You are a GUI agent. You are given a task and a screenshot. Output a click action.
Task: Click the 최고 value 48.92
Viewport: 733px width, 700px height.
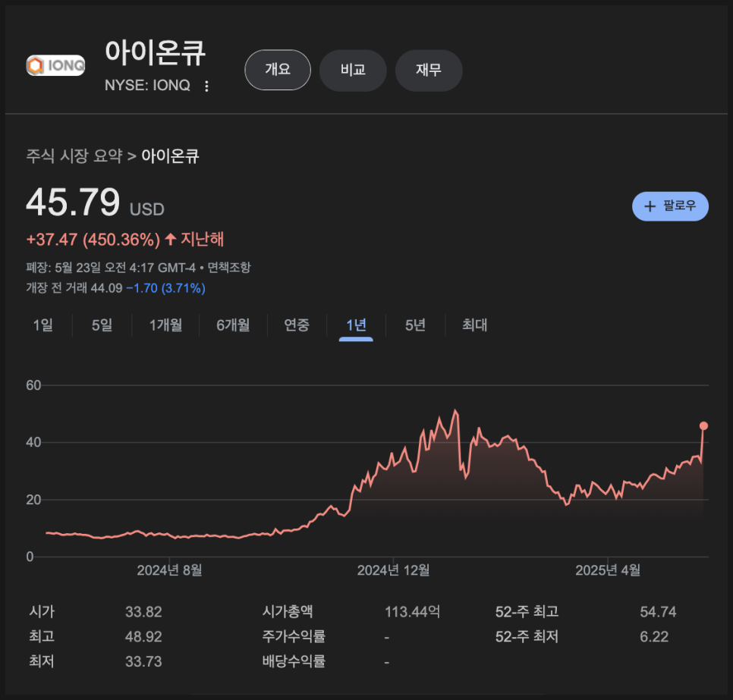[143, 636]
